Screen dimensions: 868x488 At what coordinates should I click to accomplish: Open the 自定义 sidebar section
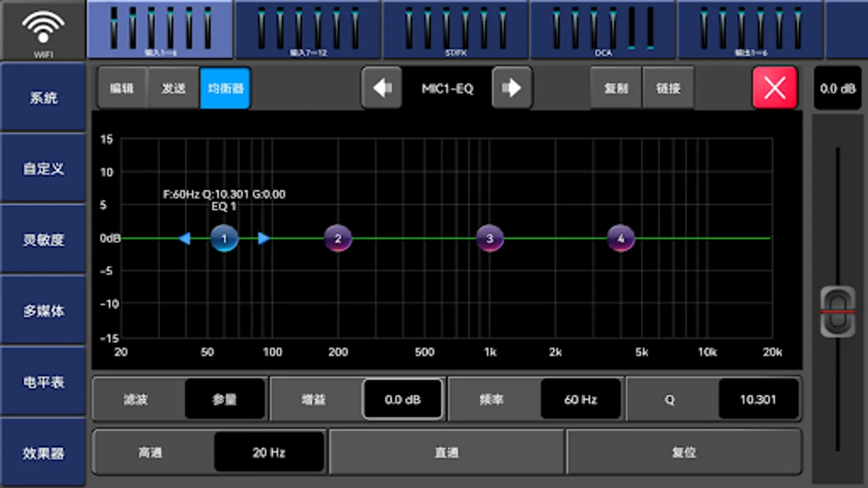coord(43,169)
